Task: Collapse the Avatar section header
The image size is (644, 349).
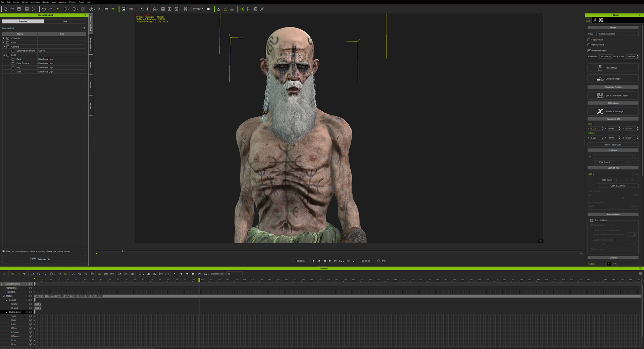Action: [613, 27]
